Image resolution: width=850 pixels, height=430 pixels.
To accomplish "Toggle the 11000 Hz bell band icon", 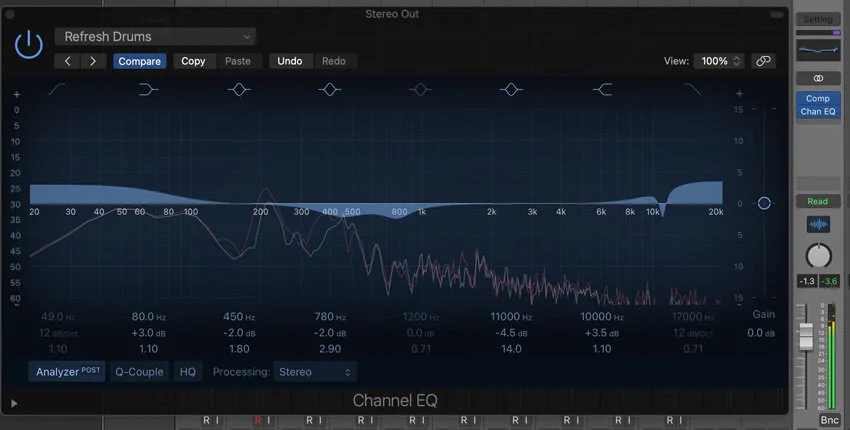I will pos(511,89).
